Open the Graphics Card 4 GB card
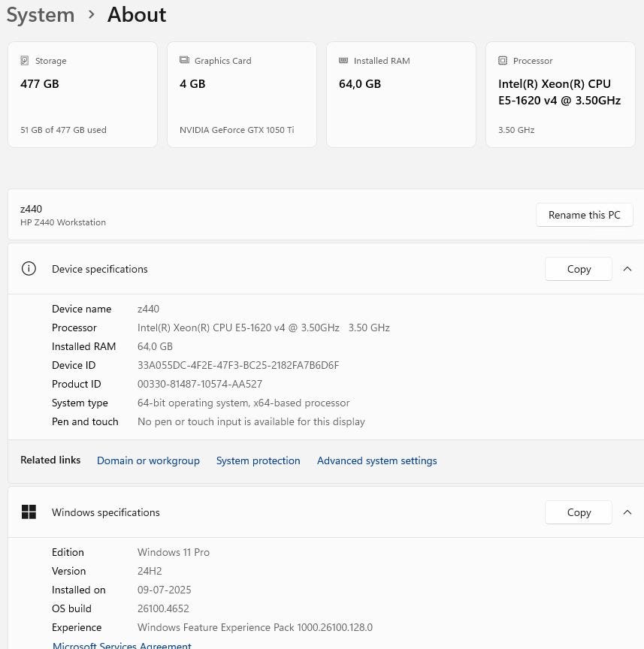Screen dimensions: 644x649 point(242,95)
